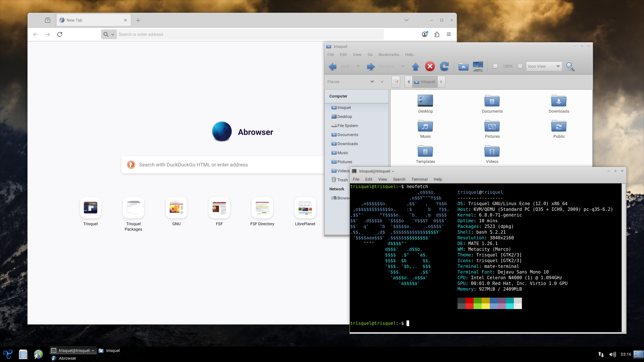Click the red Stop loading icon

pos(430,67)
